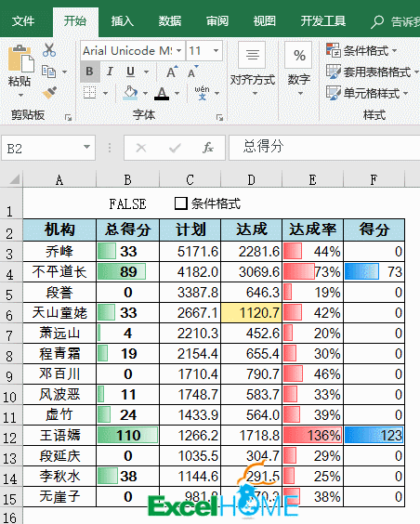Open font color dropdown arrow

[177, 93]
